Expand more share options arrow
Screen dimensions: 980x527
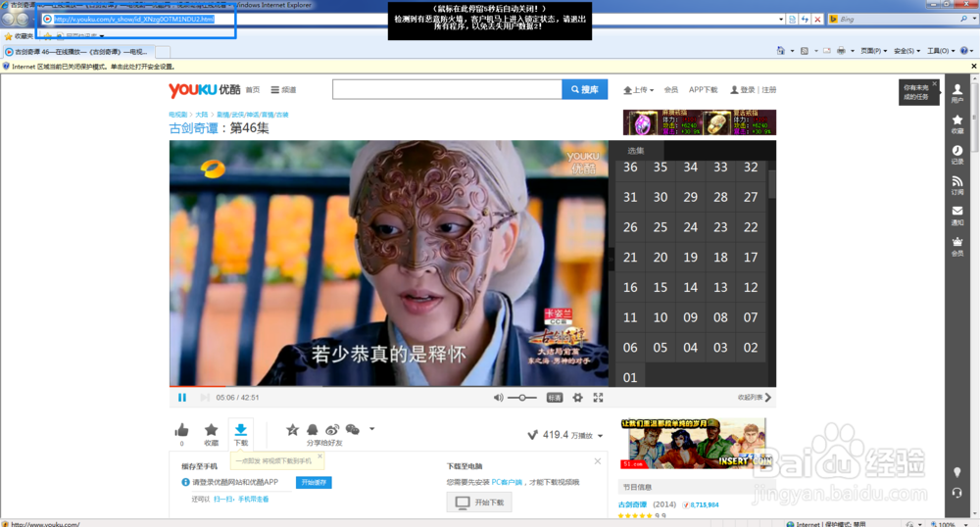pyautogui.click(x=371, y=429)
